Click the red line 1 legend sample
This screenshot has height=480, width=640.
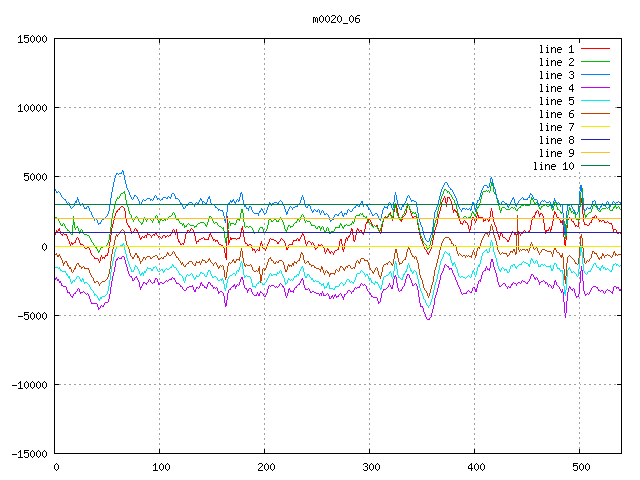(x=595, y=49)
